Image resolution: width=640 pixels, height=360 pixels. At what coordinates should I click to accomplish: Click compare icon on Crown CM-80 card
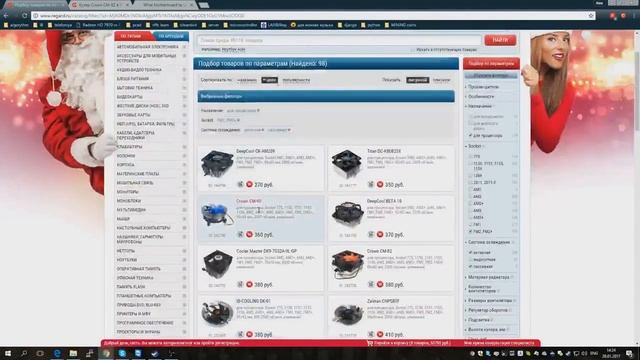point(240,235)
